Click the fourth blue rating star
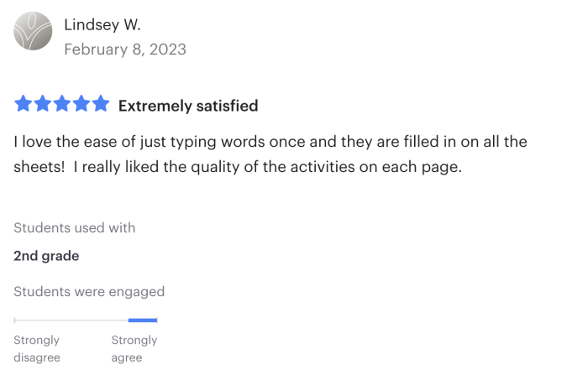Viewport: 588px width, 375px height. [81, 105]
